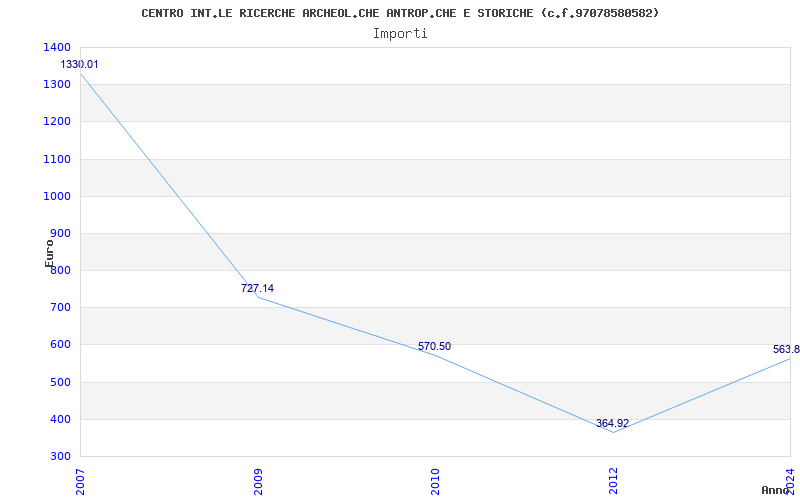Click the 2024 x-axis label
Viewport: 800px width, 500px height.
pyautogui.click(x=790, y=481)
